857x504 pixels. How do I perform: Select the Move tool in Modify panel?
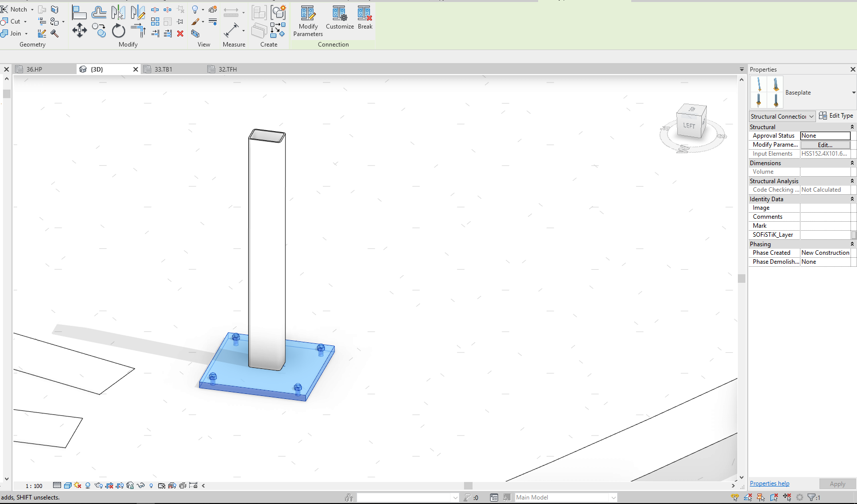point(79,31)
